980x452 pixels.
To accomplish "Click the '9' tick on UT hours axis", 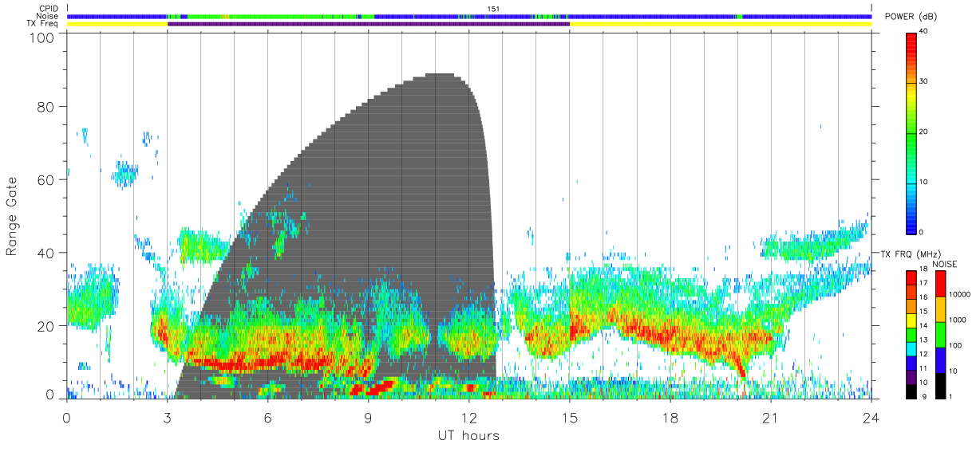I will coord(368,417).
